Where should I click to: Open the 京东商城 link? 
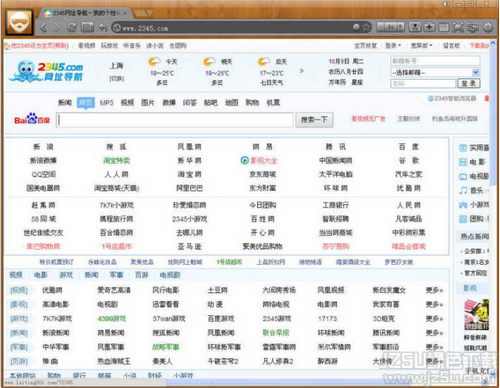262,174
